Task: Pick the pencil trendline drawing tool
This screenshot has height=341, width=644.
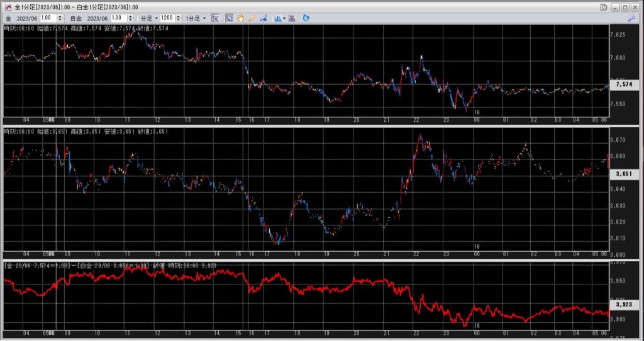Action: pyautogui.click(x=252, y=18)
